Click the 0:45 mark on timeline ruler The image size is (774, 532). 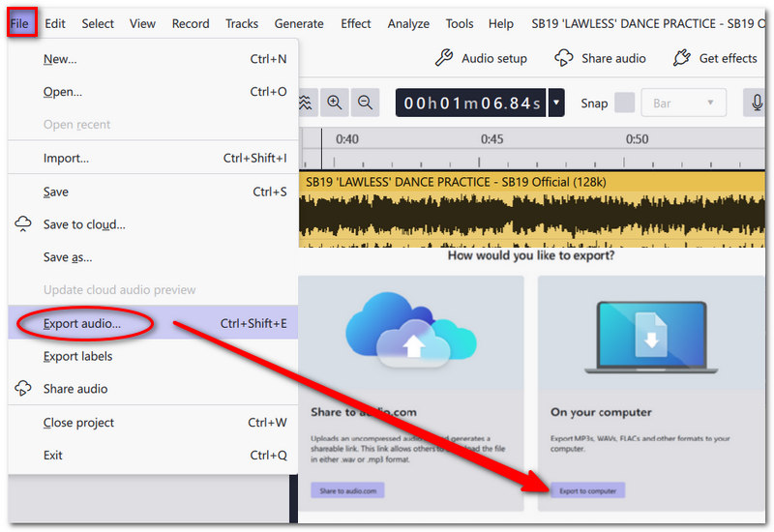point(492,139)
